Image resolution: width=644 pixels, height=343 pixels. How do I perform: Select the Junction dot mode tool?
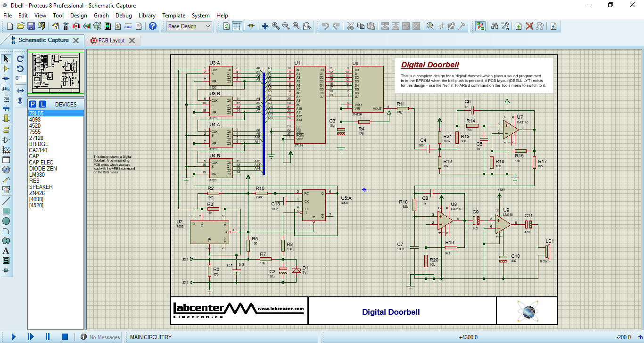pyautogui.click(x=6, y=78)
